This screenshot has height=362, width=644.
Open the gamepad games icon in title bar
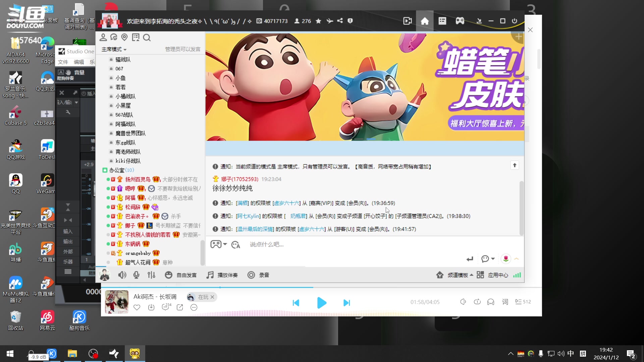460,21
